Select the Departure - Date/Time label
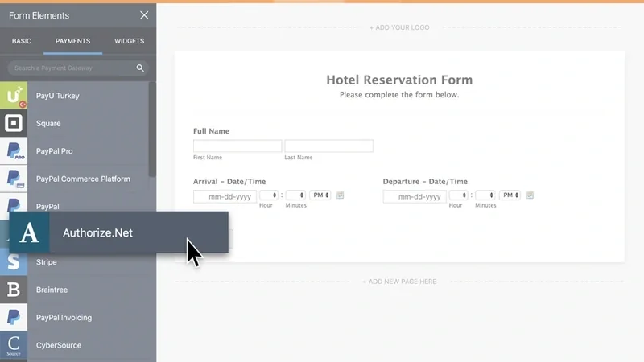 pyautogui.click(x=425, y=182)
